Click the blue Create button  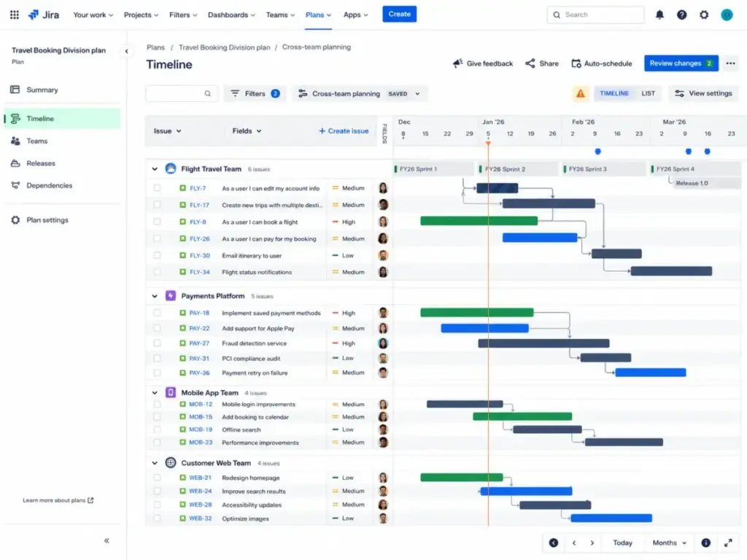coord(399,15)
